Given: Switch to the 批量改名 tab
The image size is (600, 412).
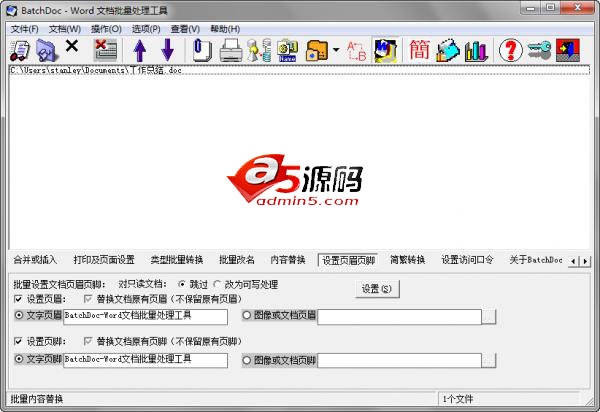Looking at the screenshot, I should pyautogui.click(x=236, y=260).
